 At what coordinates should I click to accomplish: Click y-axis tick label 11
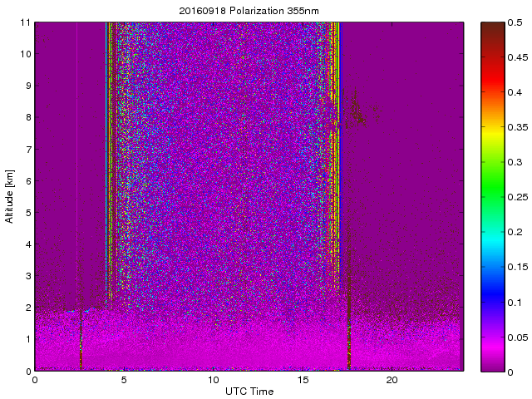click(25, 22)
